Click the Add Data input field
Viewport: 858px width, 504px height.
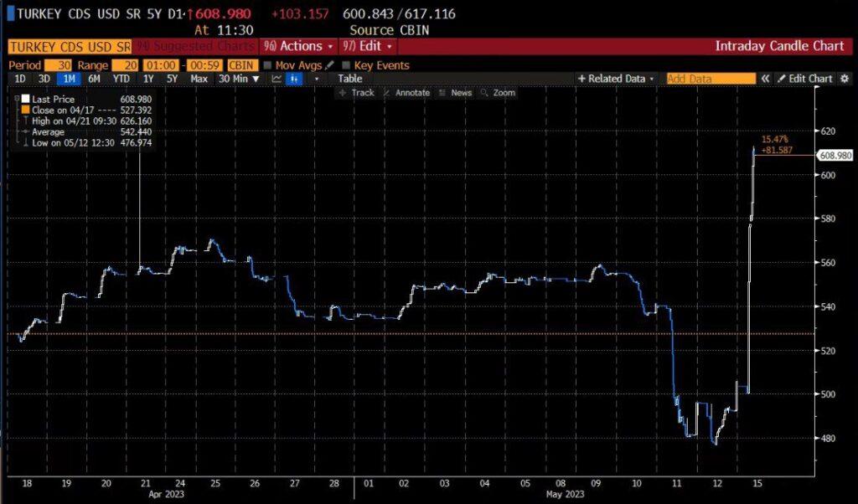(710, 79)
